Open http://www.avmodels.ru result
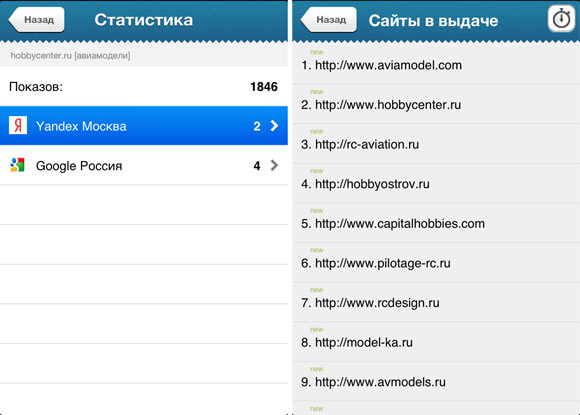This screenshot has width=580, height=415. pyautogui.click(x=436, y=381)
